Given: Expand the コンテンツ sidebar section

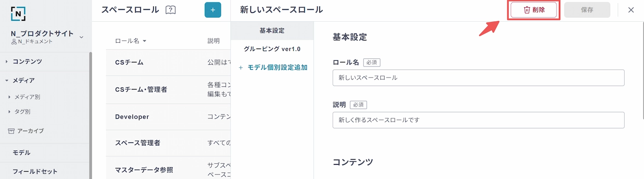Looking at the screenshot, I should click(x=6, y=62).
